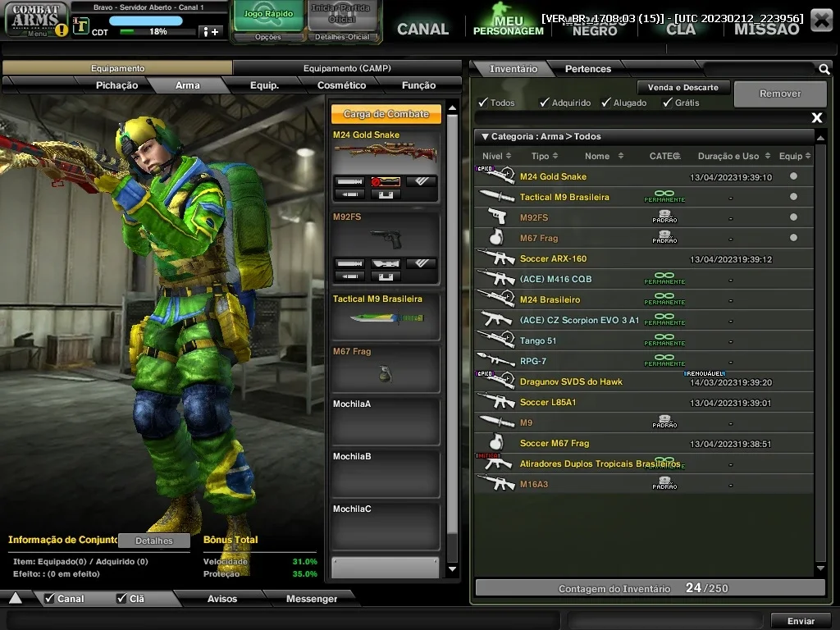
Task: Click the Detalhes set info button
Action: (153, 541)
